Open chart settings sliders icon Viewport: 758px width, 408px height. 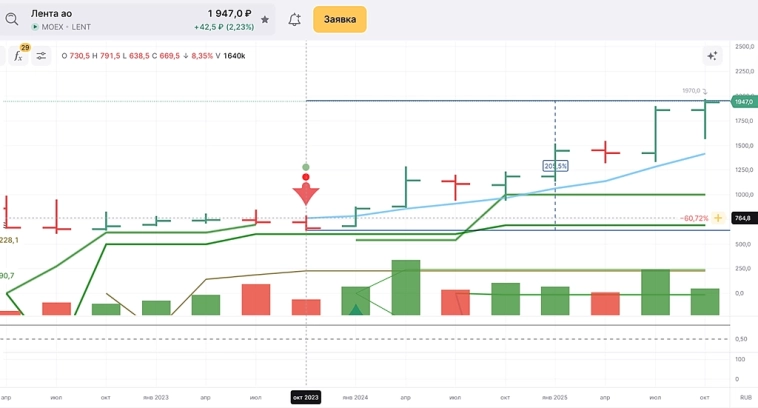(x=42, y=56)
